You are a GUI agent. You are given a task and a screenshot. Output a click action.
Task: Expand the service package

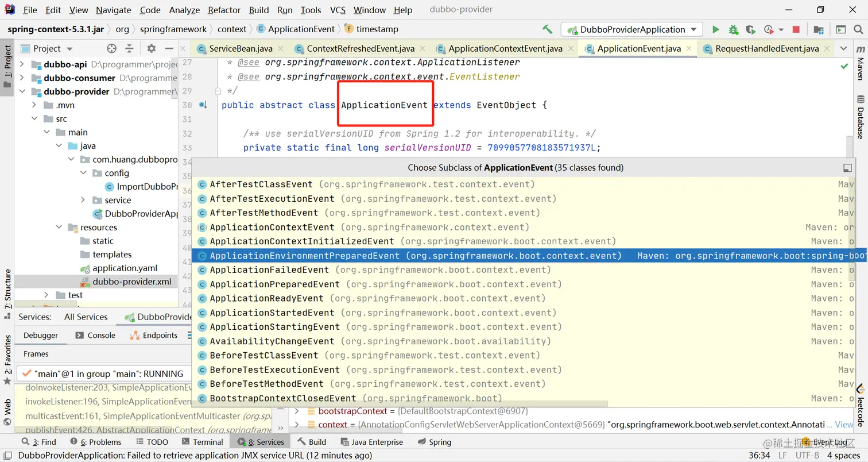(84, 200)
